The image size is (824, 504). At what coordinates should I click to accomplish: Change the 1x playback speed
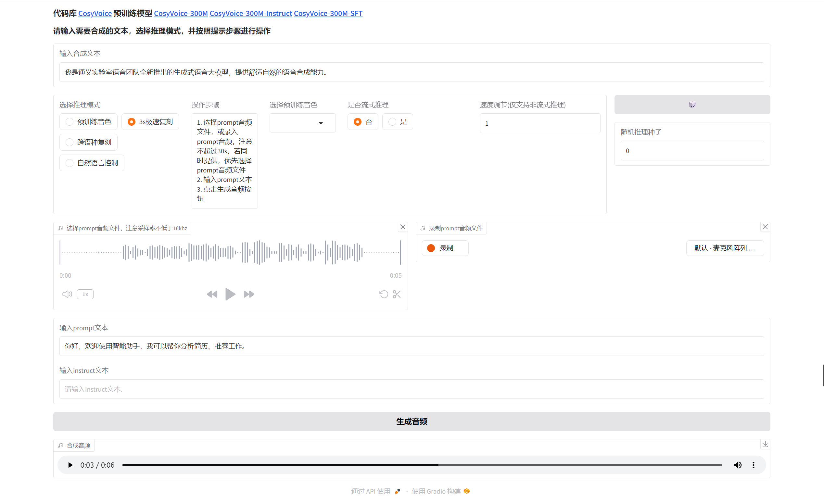pyautogui.click(x=85, y=294)
